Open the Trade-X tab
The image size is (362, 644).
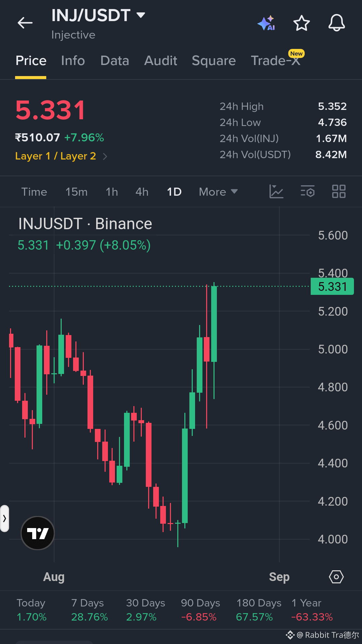pos(276,61)
